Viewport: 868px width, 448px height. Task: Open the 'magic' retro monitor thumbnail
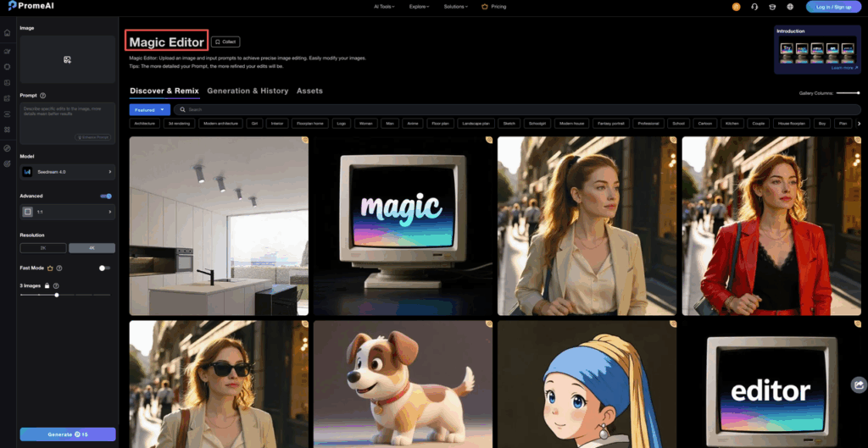403,226
